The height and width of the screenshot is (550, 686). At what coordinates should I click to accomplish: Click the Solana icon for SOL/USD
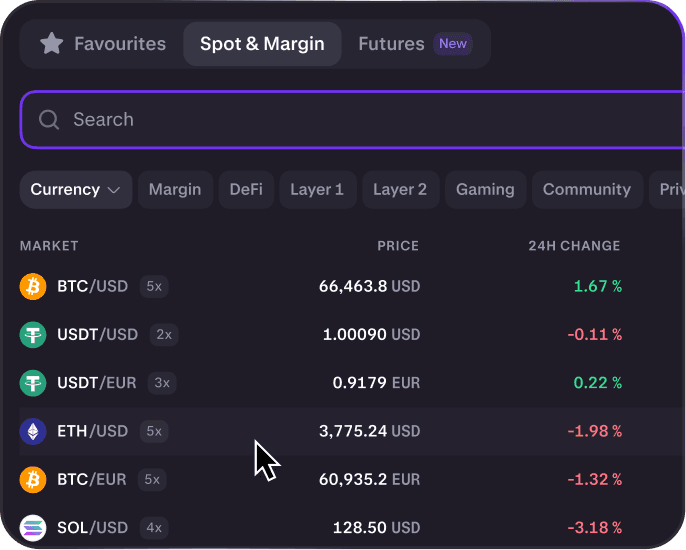click(x=33, y=527)
